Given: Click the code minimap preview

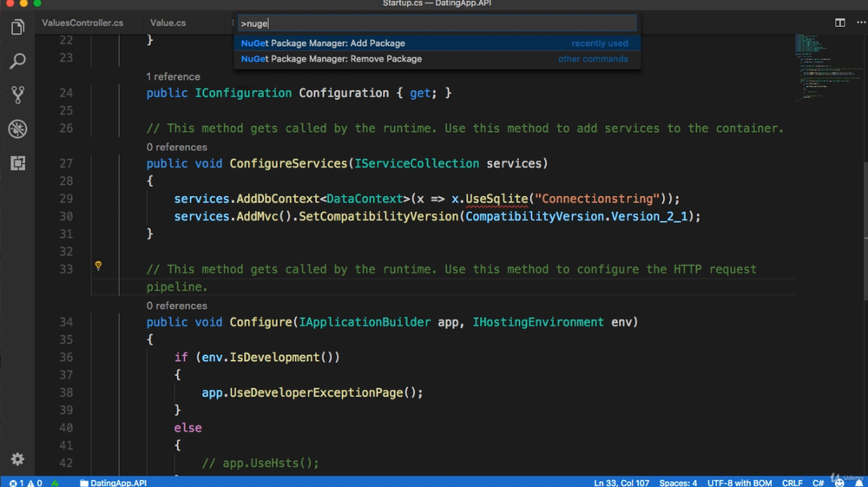Looking at the screenshot, I should coord(828,68).
